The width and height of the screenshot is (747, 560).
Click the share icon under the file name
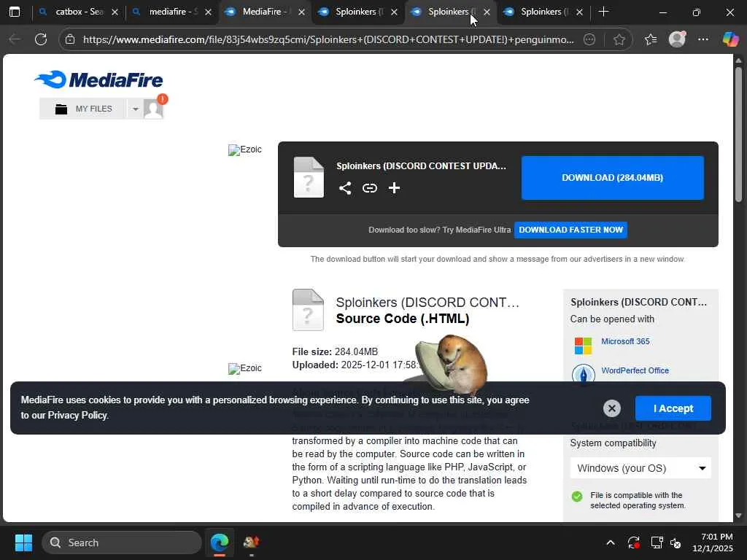345,188
